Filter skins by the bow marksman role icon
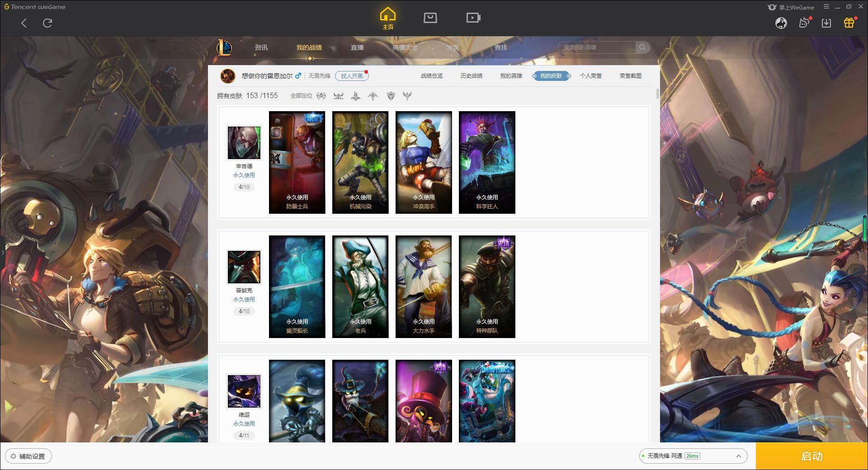 (373, 96)
